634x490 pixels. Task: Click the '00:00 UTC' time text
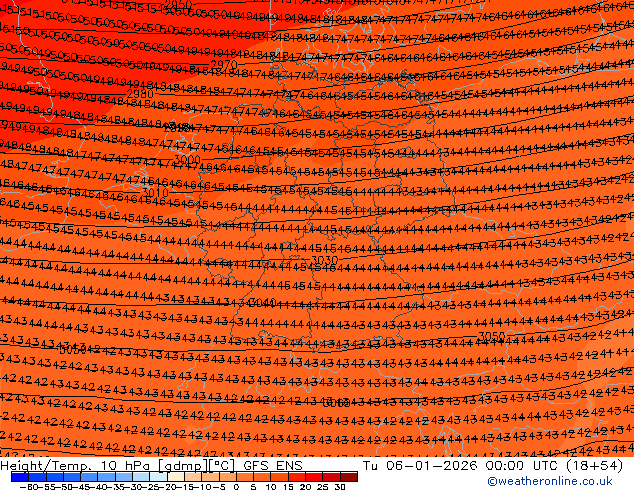[x=520, y=466]
